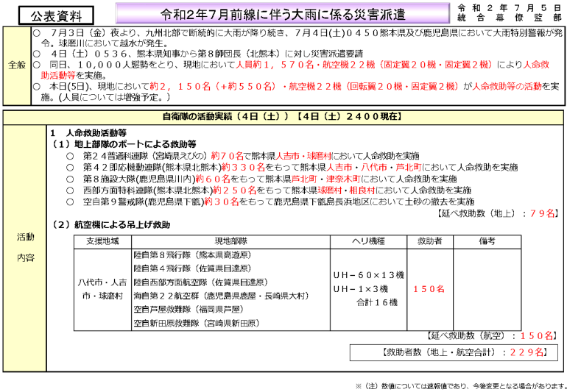Click the row 陸自第8飛行隊(熊本県高遊原)
Viewport: 567px width, 392px height.
[x=192, y=255]
